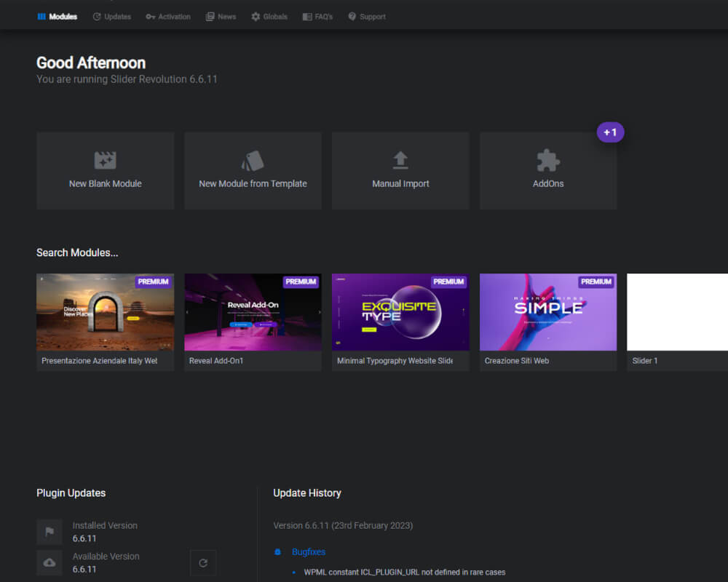Click the New Module from Template icon

coord(253,161)
